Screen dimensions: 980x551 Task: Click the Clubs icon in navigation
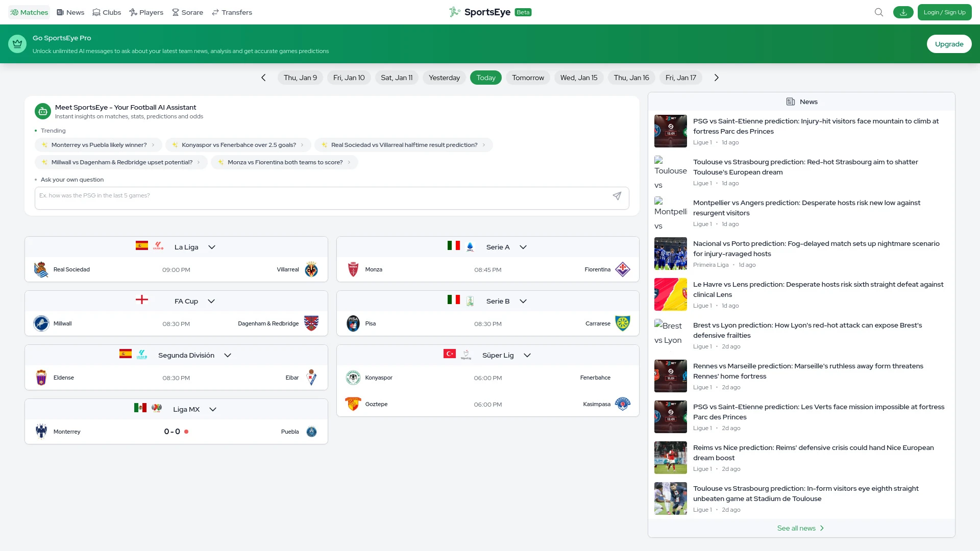[x=95, y=12]
